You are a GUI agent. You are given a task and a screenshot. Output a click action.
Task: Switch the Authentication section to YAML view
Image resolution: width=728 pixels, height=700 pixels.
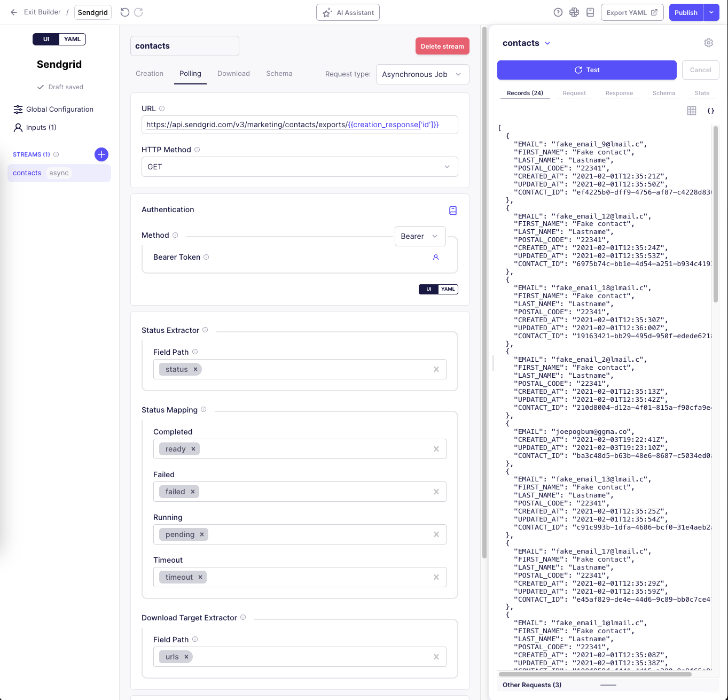click(x=448, y=289)
